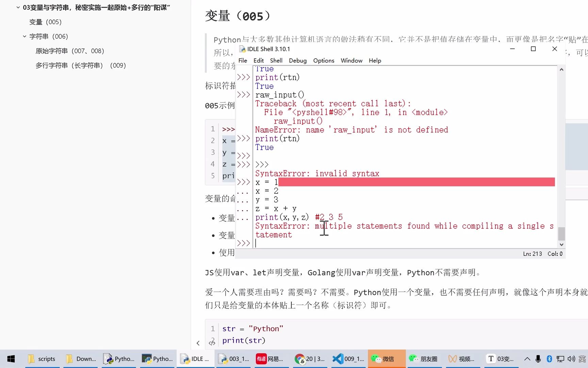The image size is (588, 368).
Task: Click the print(str) code line in Typora
Action: [244, 340]
